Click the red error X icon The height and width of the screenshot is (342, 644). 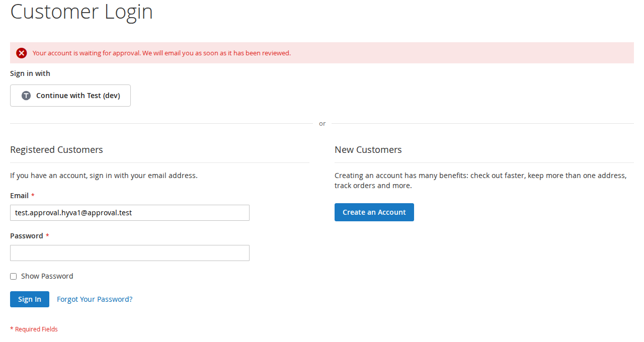22,53
